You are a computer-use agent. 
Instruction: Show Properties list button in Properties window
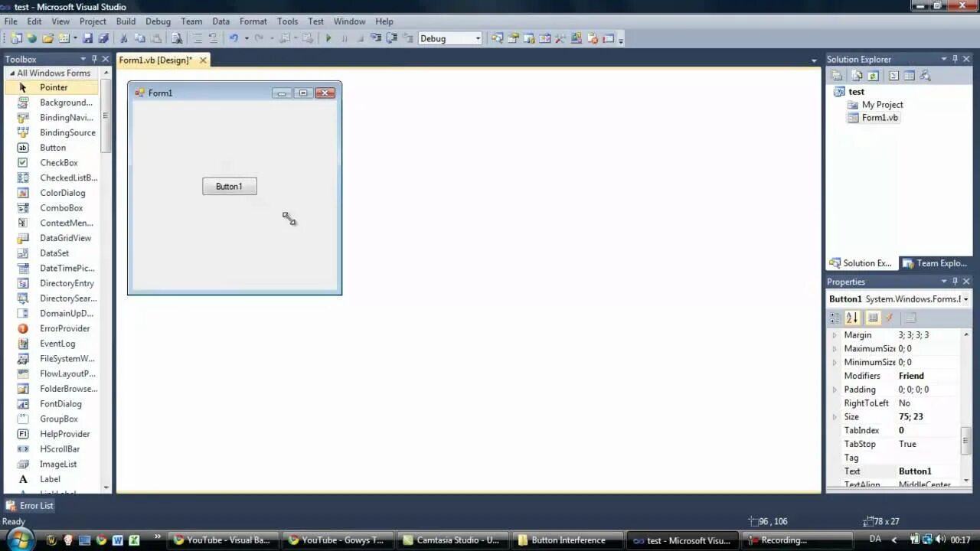point(873,318)
